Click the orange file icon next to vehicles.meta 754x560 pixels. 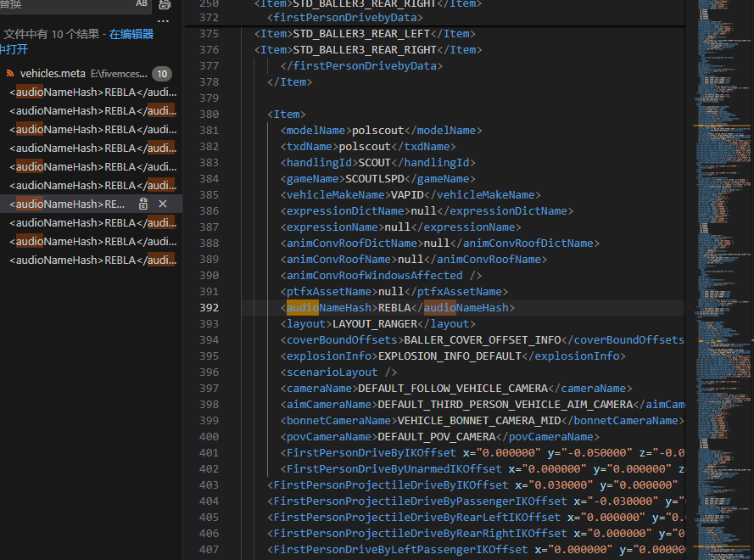click(11, 74)
